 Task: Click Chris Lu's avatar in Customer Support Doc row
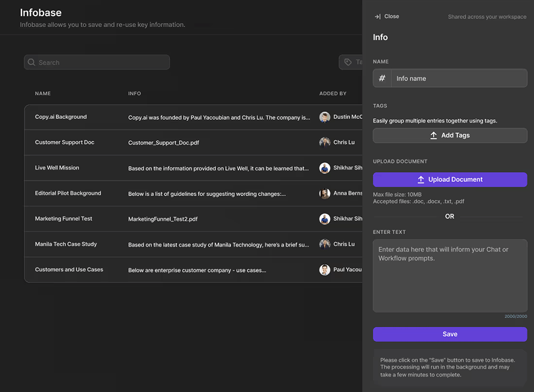coord(324,142)
